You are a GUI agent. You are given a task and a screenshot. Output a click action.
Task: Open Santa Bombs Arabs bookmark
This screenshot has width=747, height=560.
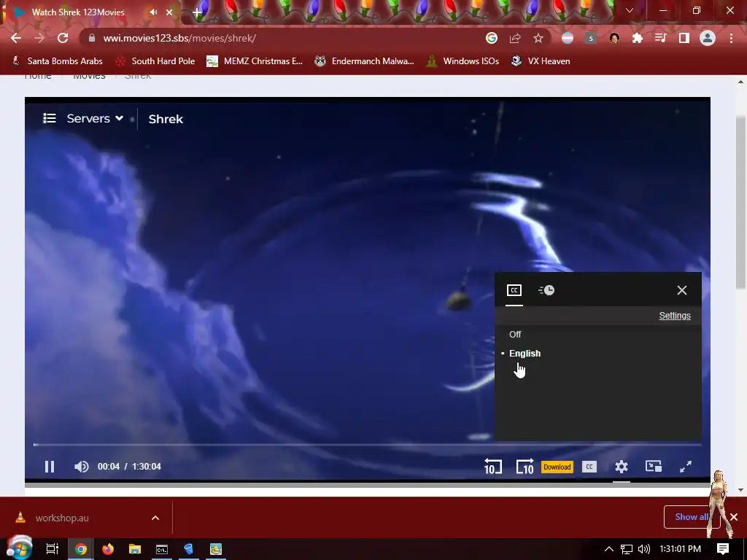[x=57, y=61]
